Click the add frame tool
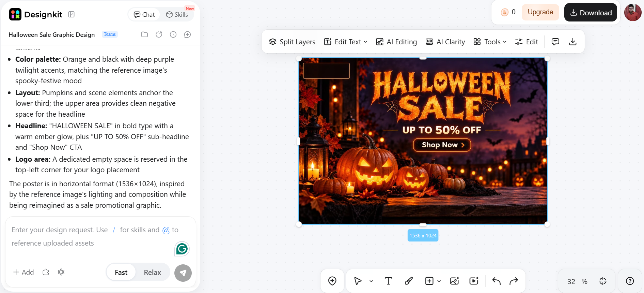This screenshot has height=293, width=644. click(429, 281)
